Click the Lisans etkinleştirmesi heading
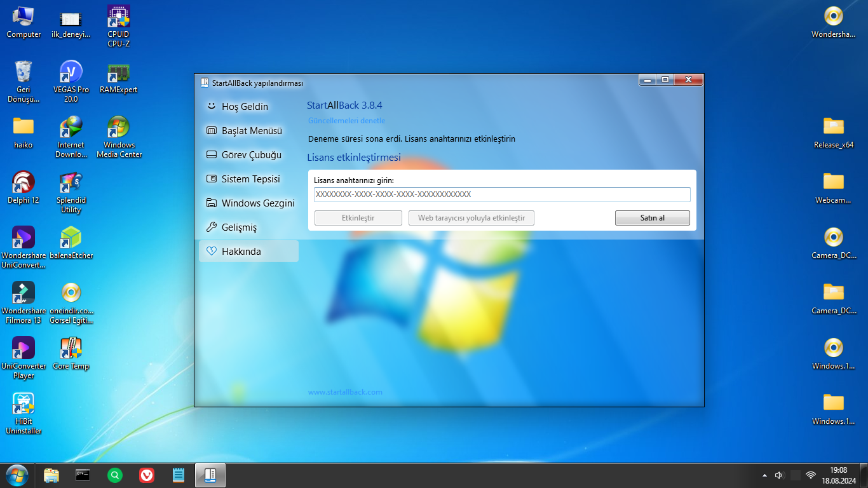The width and height of the screenshot is (868, 488). [354, 158]
